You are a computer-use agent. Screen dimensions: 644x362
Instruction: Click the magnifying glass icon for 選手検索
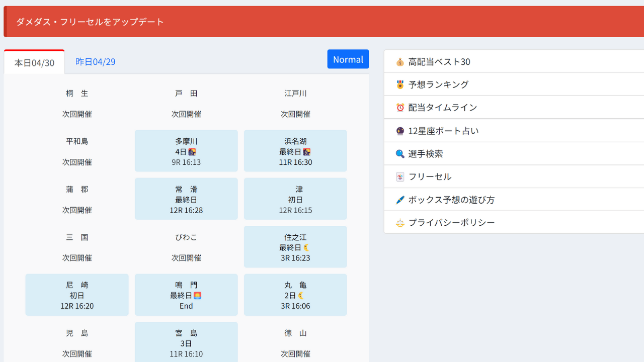[x=399, y=153]
